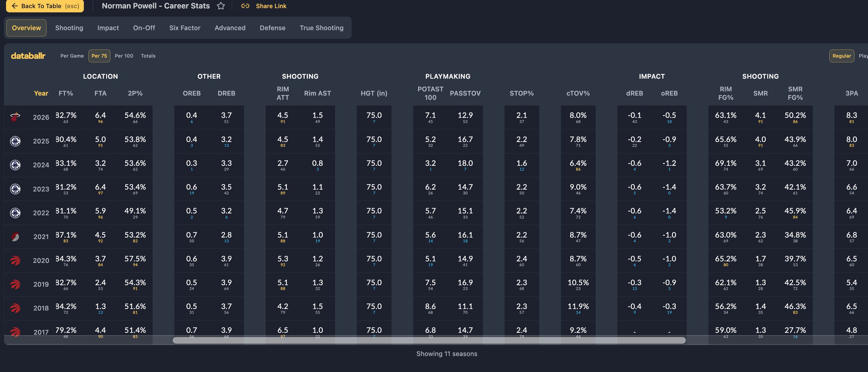Click the chain link icon beside Share Link
This screenshot has width=868, height=372.
tap(245, 6)
